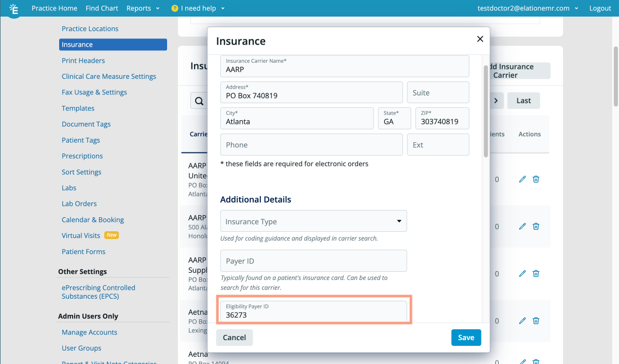
Task: Click the next page arrow before Last
Action: [x=496, y=101]
